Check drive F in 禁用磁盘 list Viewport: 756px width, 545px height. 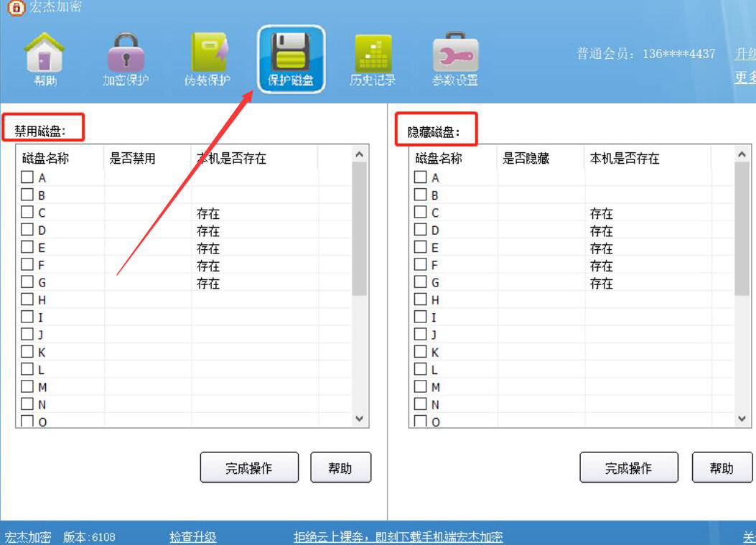pyautogui.click(x=27, y=264)
